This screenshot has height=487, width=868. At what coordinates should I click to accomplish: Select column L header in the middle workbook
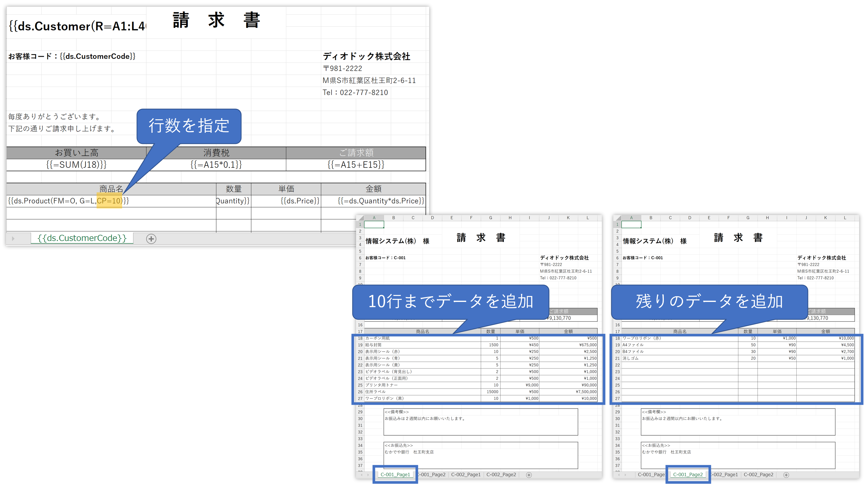point(588,218)
